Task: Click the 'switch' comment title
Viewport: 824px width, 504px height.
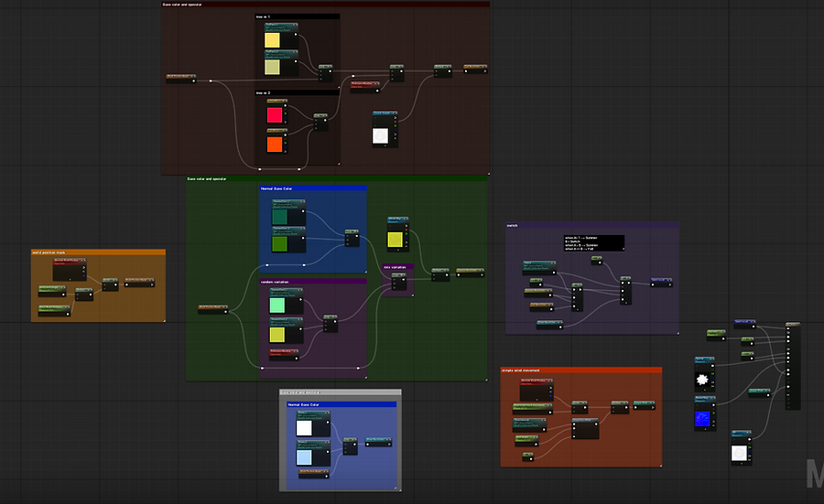Action: (512, 226)
